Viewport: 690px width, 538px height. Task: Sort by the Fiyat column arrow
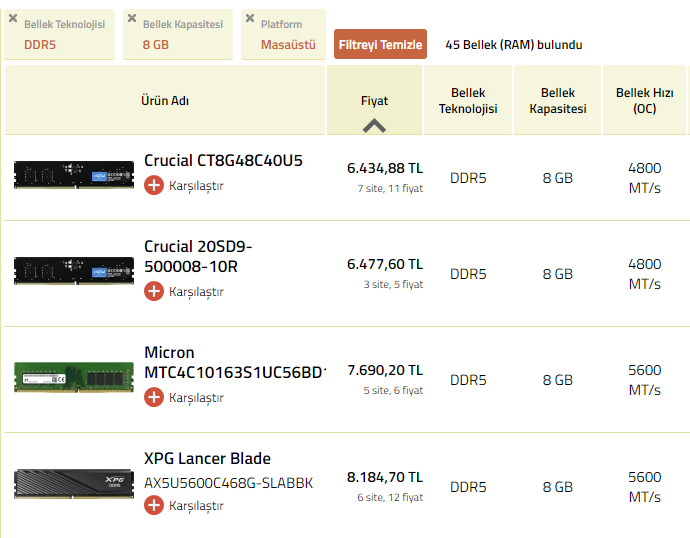click(x=374, y=126)
